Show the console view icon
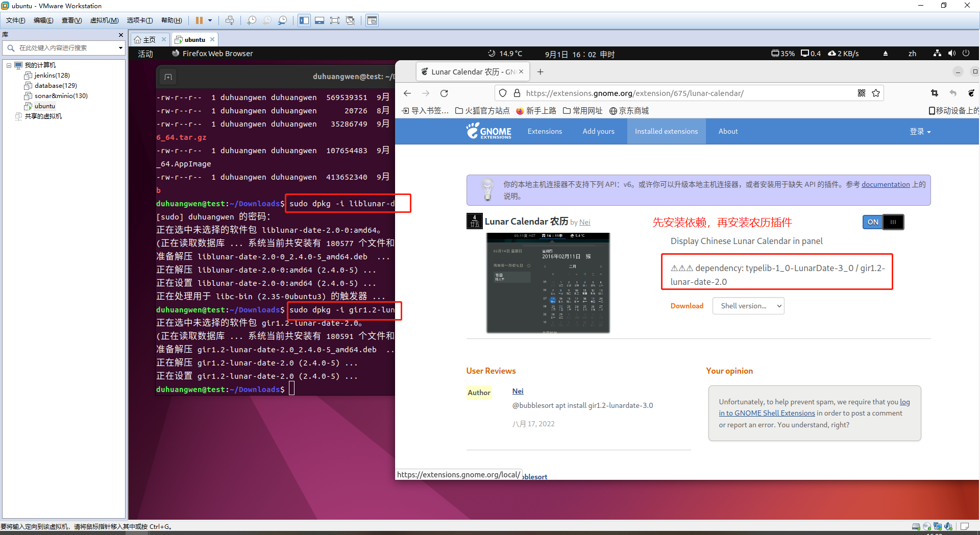Image resolution: width=980 pixels, height=535 pixels. (x=372, y=20)
